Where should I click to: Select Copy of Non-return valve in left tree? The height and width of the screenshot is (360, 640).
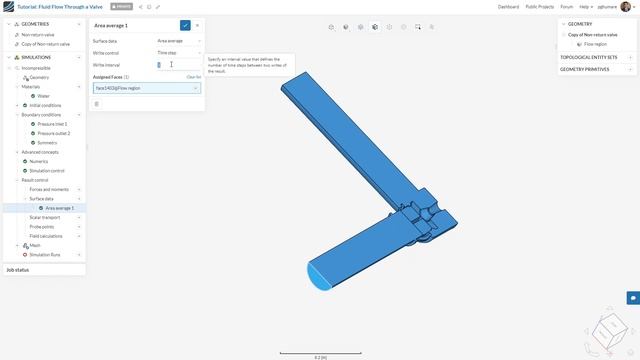[x=45, y=44]
